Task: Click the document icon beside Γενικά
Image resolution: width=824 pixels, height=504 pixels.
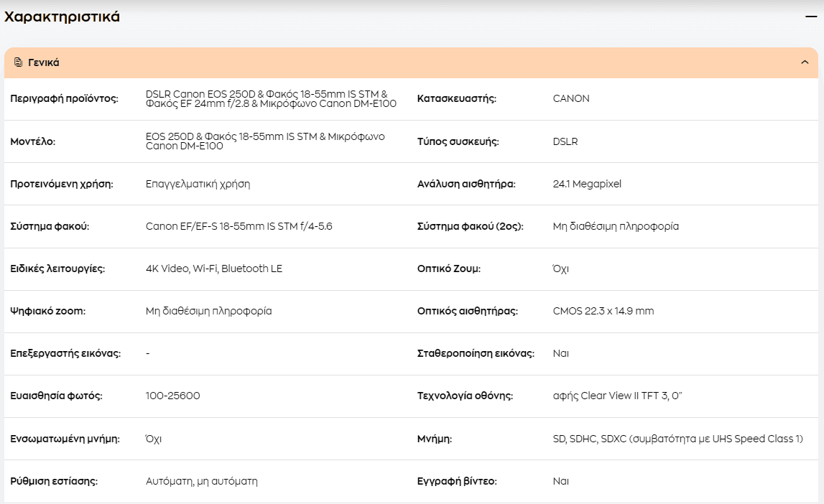Action: point(19,62)
